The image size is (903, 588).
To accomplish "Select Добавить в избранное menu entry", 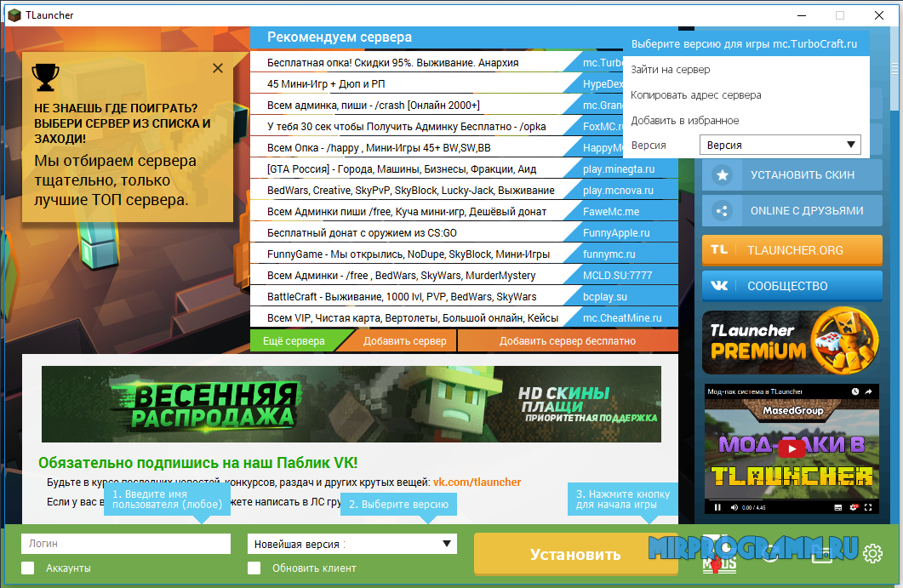I will (x=685, y=120).
